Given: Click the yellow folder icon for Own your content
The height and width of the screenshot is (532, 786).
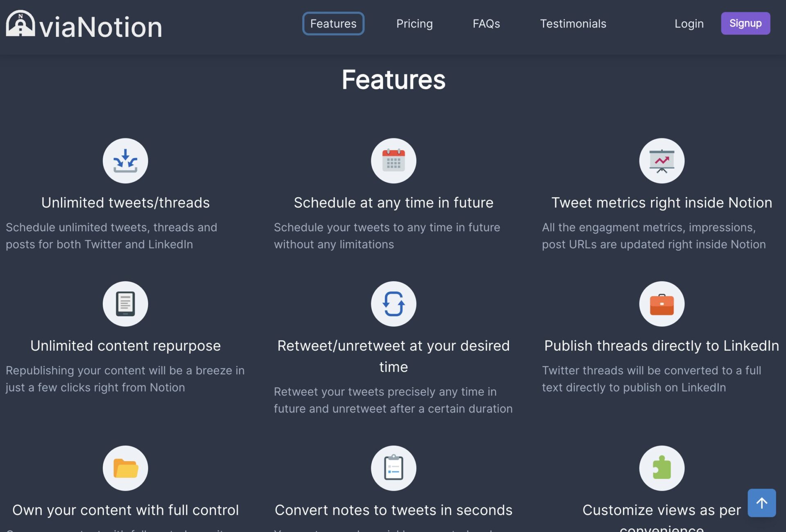Looking at the screenshot, I should [x=125, y=468].
